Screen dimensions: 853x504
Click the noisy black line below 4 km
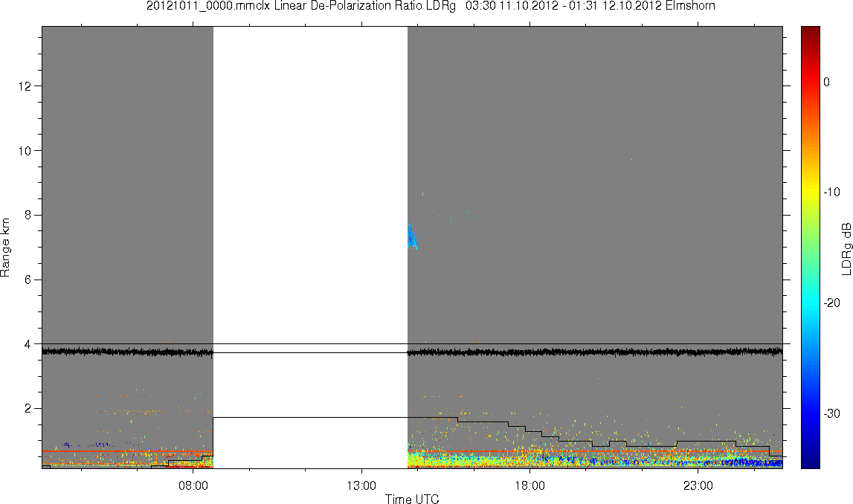[x=412, y=352]
